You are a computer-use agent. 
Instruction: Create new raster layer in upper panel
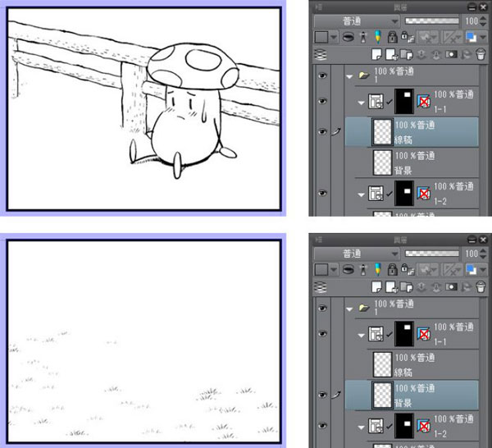(x=376, y=54)
